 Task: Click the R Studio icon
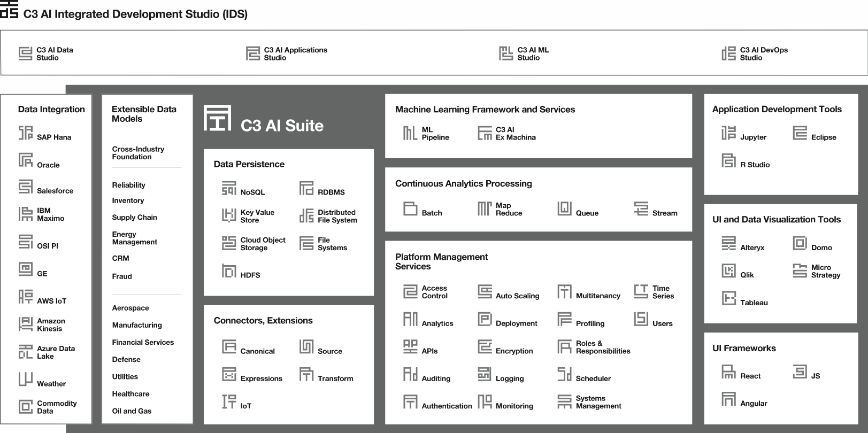coord(728,160)
